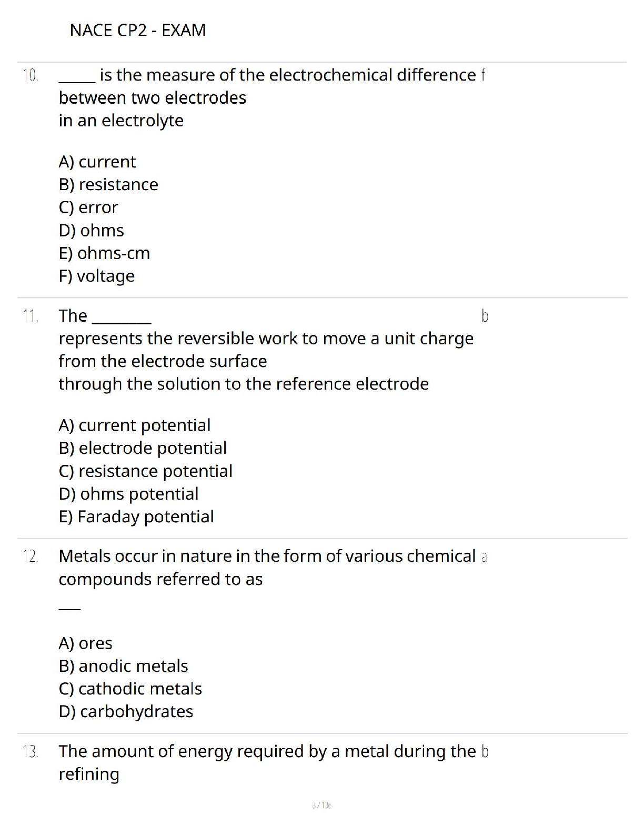Pick option C) resistance potential
644x834 pixels.
tap(146, 471)
